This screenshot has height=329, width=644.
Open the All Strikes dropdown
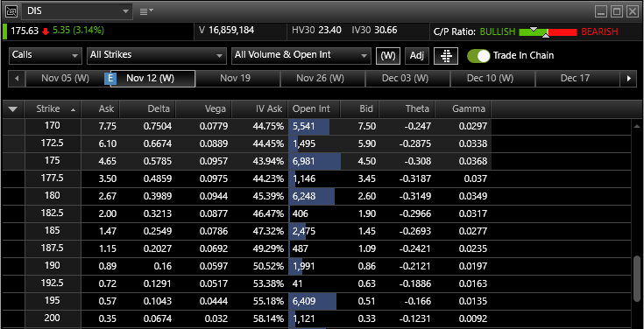click(157, 55)
